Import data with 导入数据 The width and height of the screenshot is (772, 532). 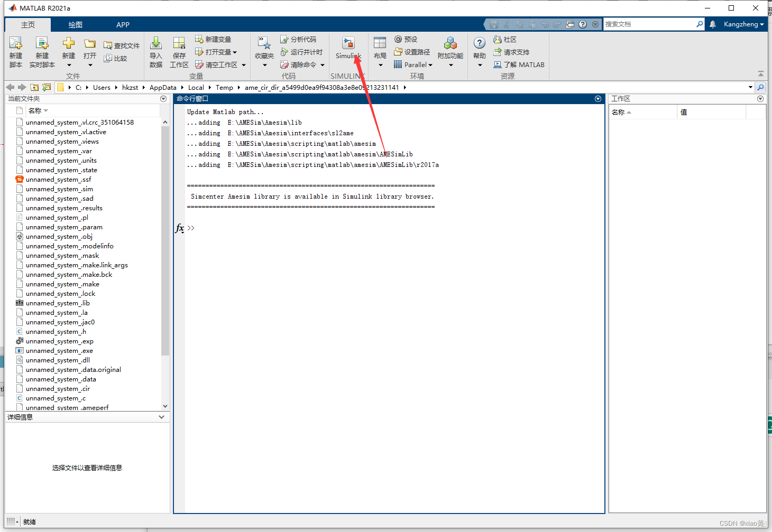pos(156,52)
